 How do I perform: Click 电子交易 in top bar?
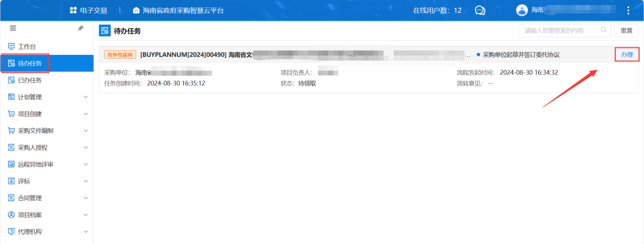[x=94, y=11]
